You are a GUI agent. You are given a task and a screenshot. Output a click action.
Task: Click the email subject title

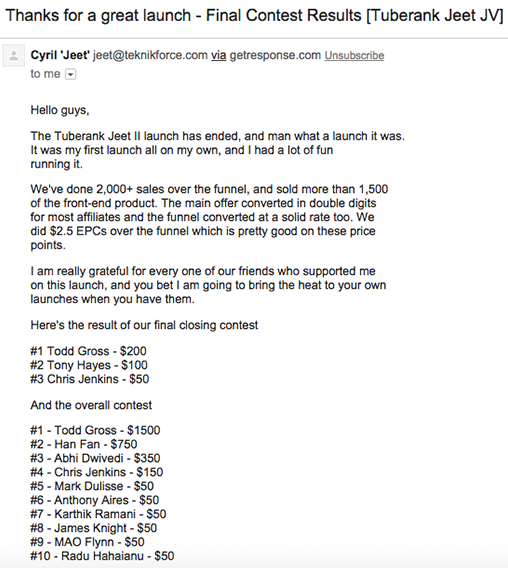tap(254, 16)
